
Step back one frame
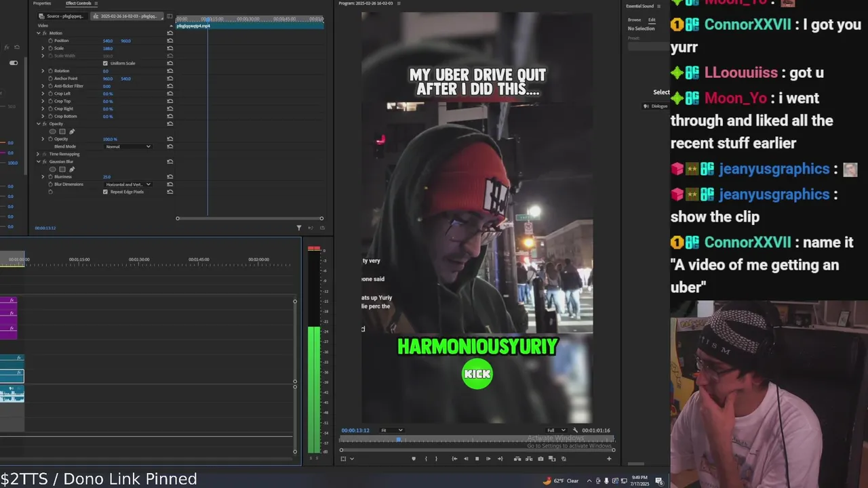pyautogui.click(x=466, y=459)
